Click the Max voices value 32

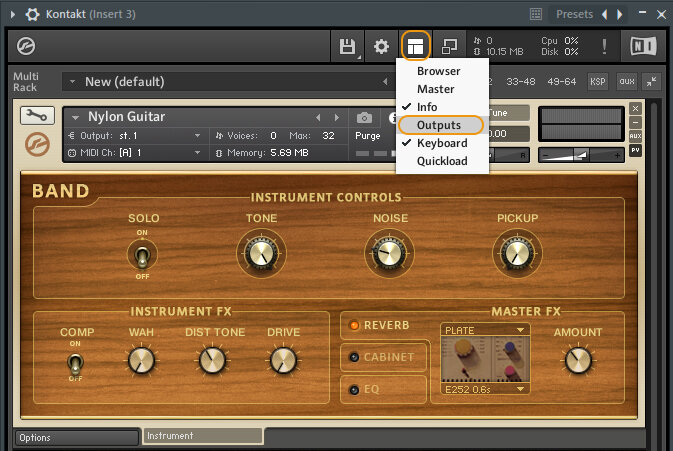(328, 136)
